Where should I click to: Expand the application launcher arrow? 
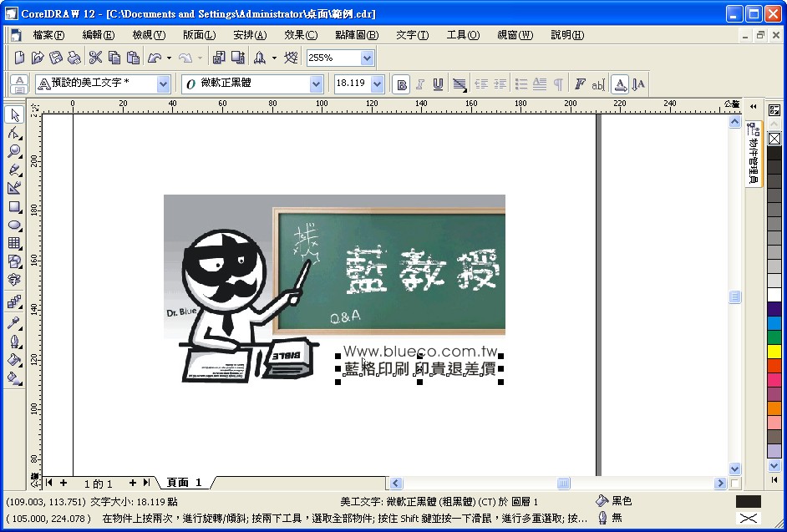[x=274, y=58]
